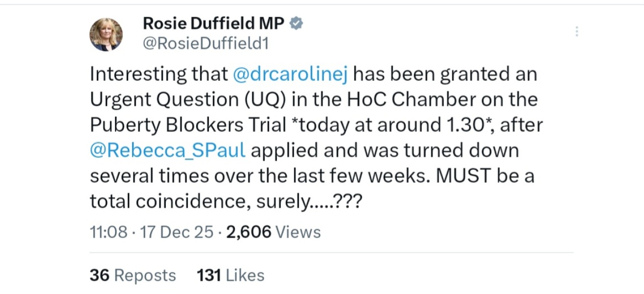644x294 pixels.
Task: Click the 11:08 post time
Action: [109, 232]
